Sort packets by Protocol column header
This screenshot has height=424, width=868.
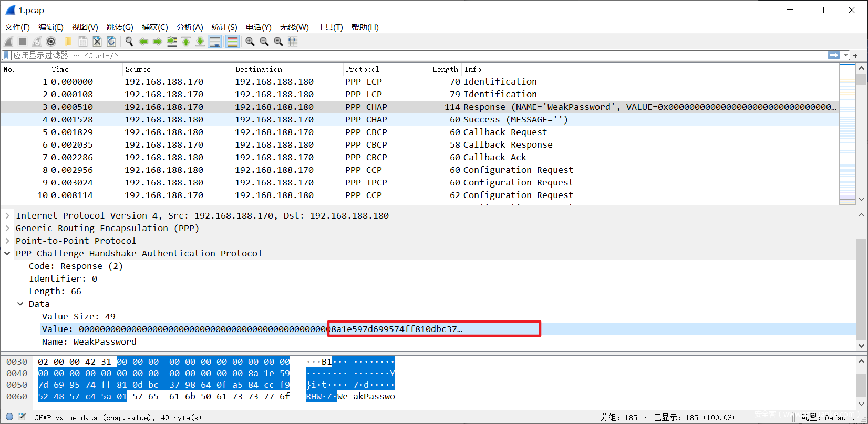362,69
